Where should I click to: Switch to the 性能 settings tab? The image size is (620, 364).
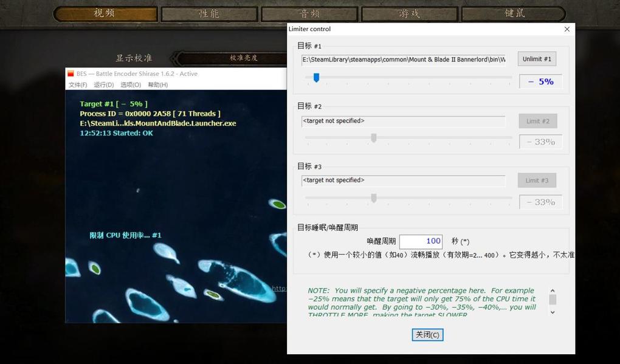(209, 14)
